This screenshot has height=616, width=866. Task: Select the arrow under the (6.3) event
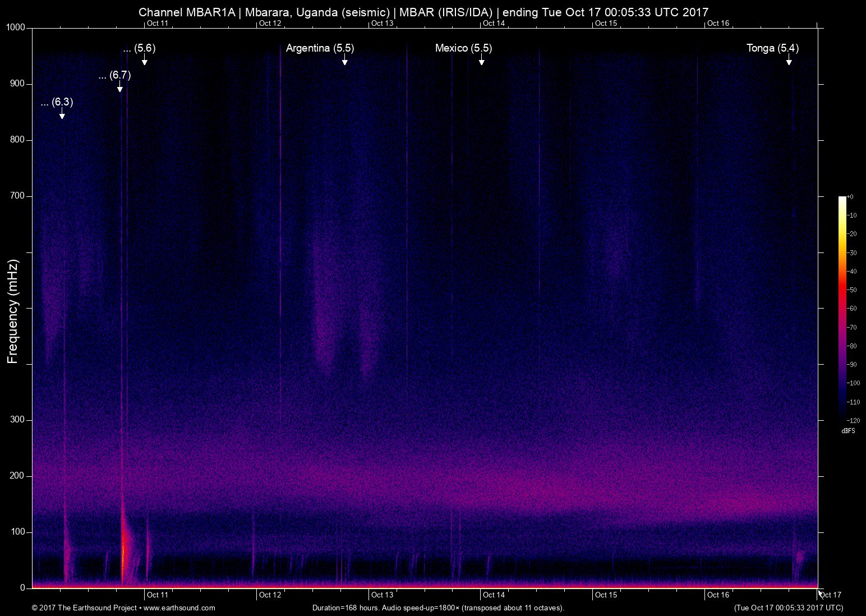[62, 114]
